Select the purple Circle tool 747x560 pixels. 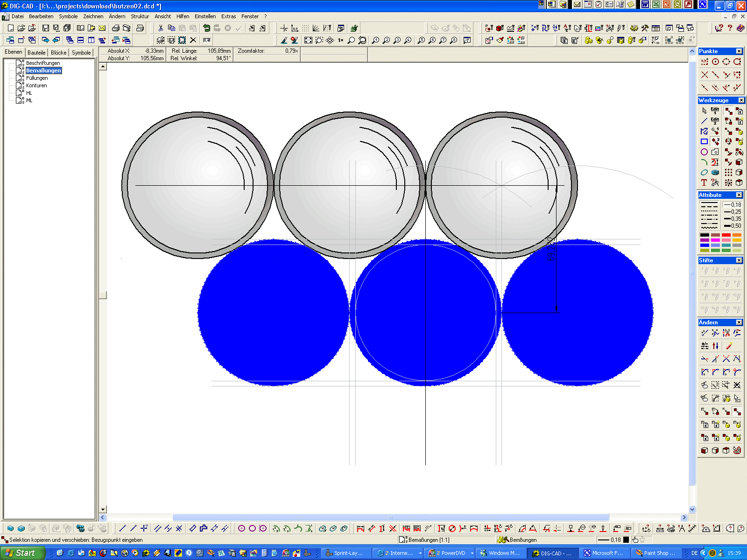[x=704, y=152]
